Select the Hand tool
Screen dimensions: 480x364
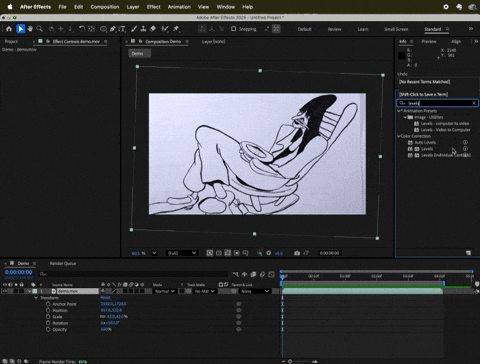(30, 29)
